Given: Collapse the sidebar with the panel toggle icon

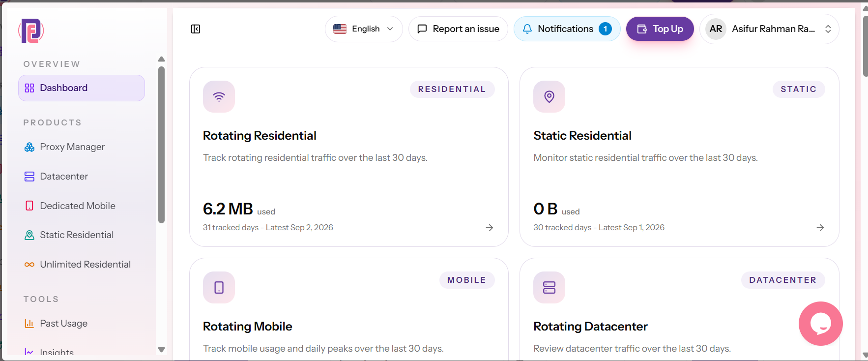Looking at the screenshot, I should tap(196, 29).
